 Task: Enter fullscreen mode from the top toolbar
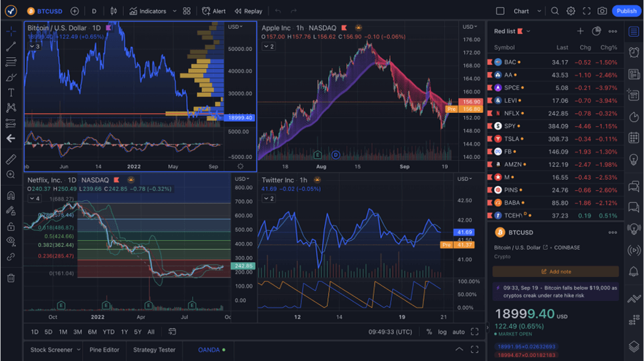587,11
